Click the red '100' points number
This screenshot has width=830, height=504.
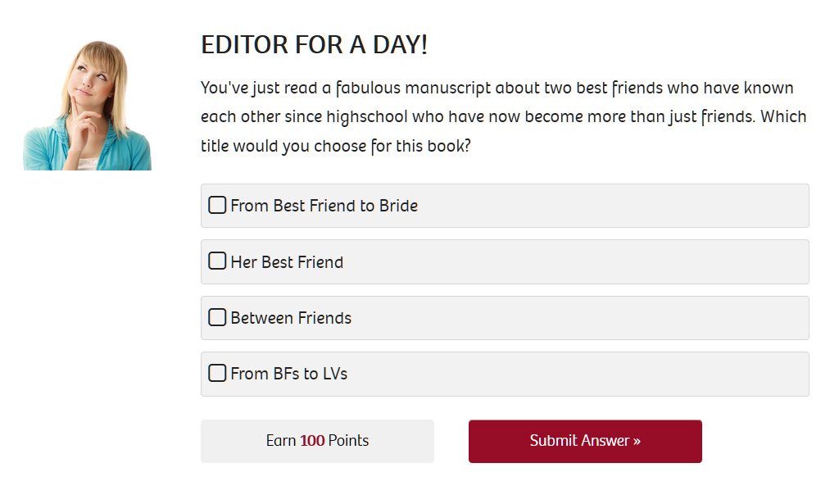coord(312,440)
